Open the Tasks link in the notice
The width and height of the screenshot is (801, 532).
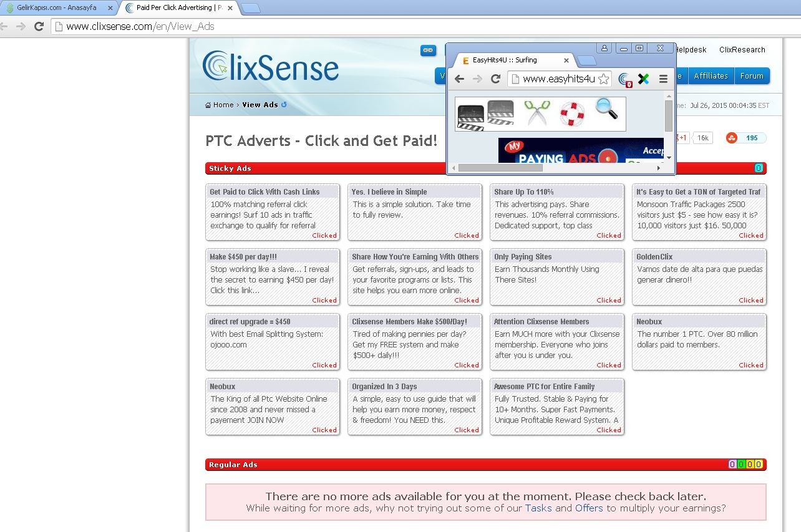(x=538, y=508)
